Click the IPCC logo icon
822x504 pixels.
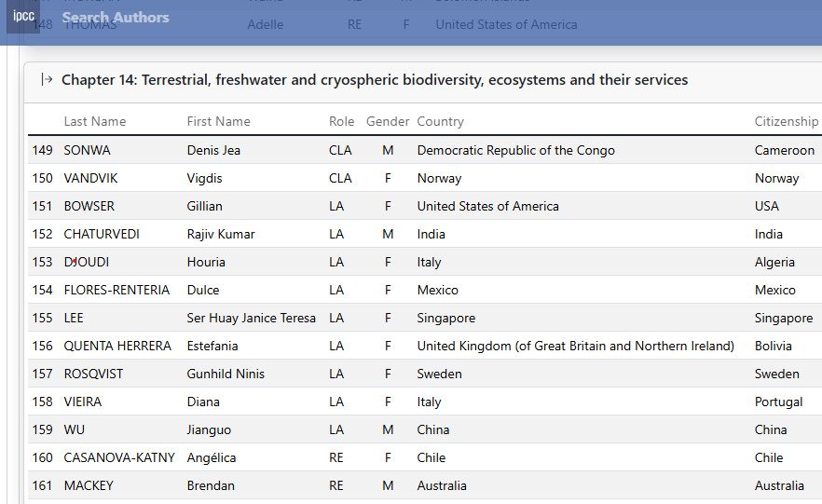23,16
